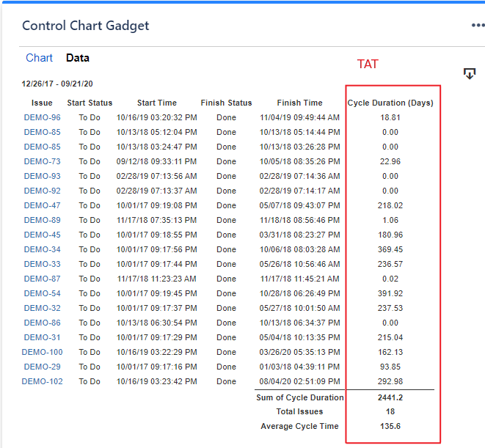Select cycle duration value 22.96
The width and height of the screenshot is (485, 448).
coord(390,161)
